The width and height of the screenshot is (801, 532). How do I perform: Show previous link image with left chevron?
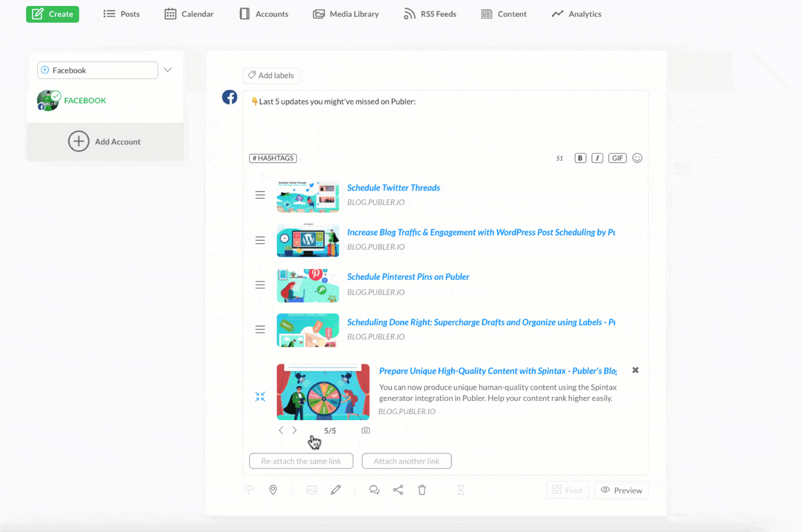(x=281, y=430)
